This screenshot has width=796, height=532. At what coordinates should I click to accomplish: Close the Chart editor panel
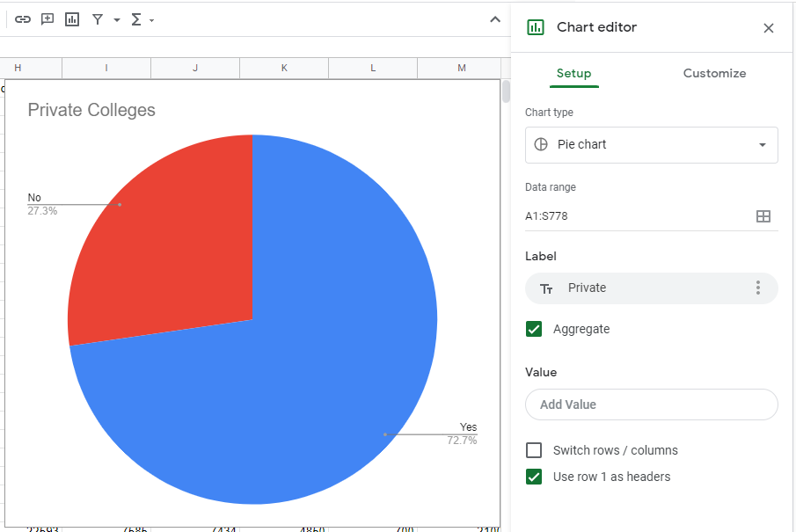tap(769, 28)
